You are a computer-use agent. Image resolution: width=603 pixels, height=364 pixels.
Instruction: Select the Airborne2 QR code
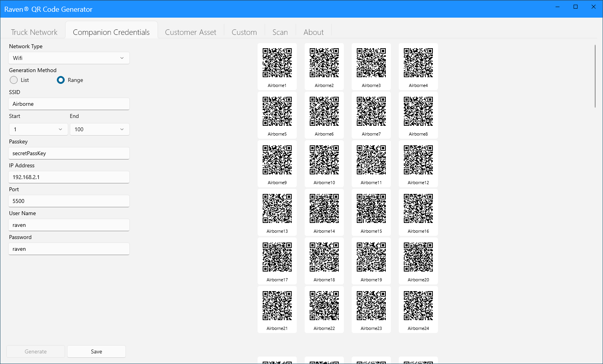[x=324, y=67]
